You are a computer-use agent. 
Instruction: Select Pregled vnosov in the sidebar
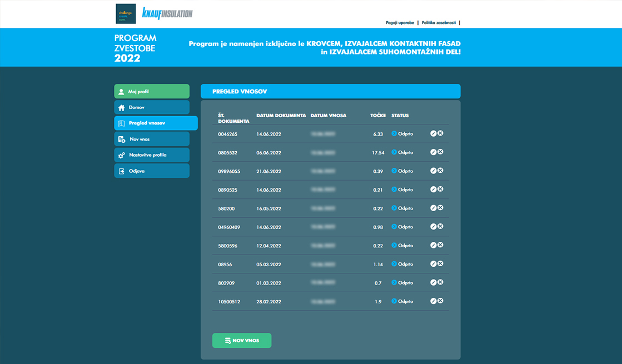point(155,123)
